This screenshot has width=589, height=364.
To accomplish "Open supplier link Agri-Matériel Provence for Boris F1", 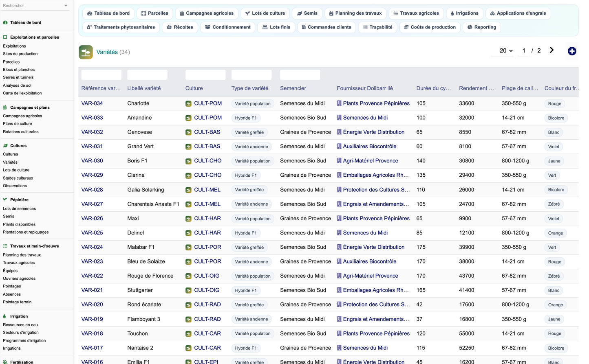I will (371, 161).
